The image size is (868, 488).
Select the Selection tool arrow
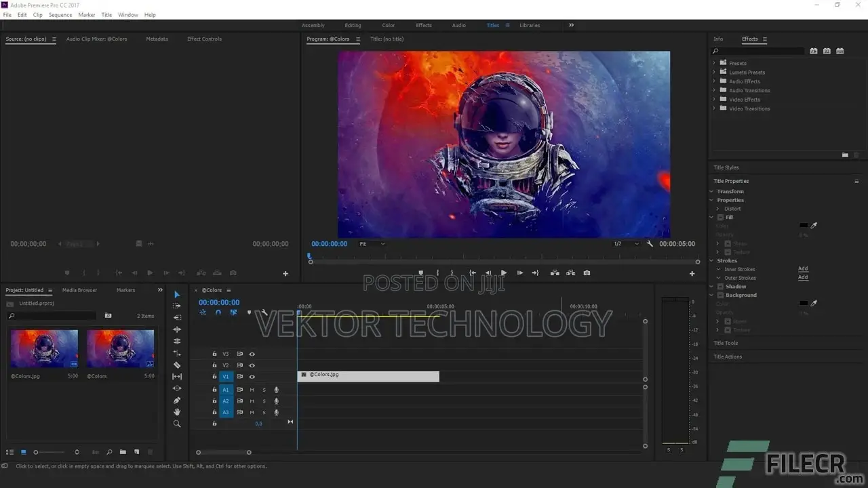177,294
